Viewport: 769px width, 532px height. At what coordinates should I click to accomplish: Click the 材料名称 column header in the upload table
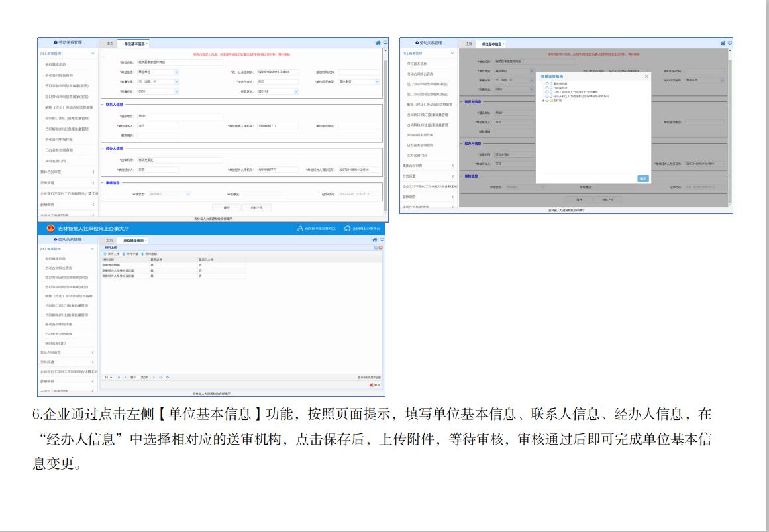(107, 260)
